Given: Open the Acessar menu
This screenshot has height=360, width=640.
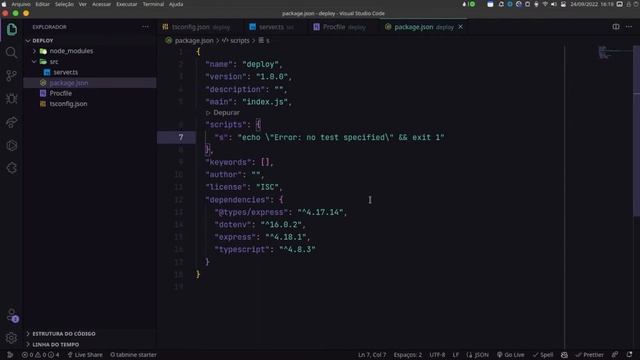Looking at the screenshot, I should click(101, 4).
